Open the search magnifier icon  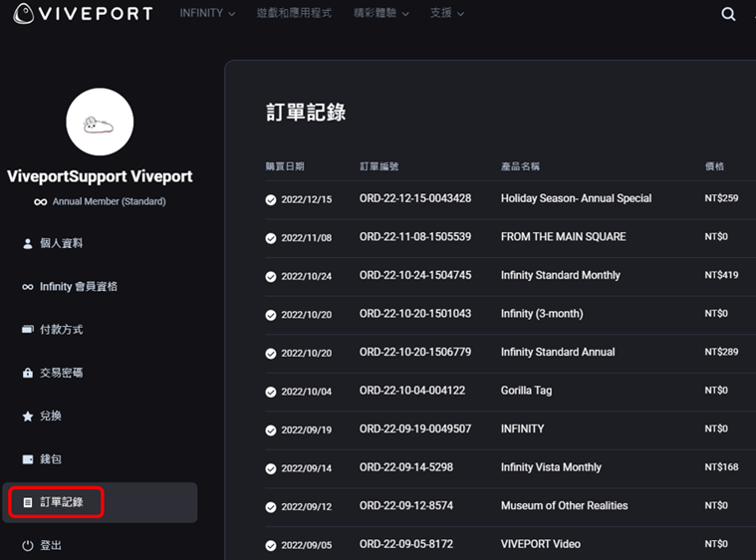[x=728, y=14]
